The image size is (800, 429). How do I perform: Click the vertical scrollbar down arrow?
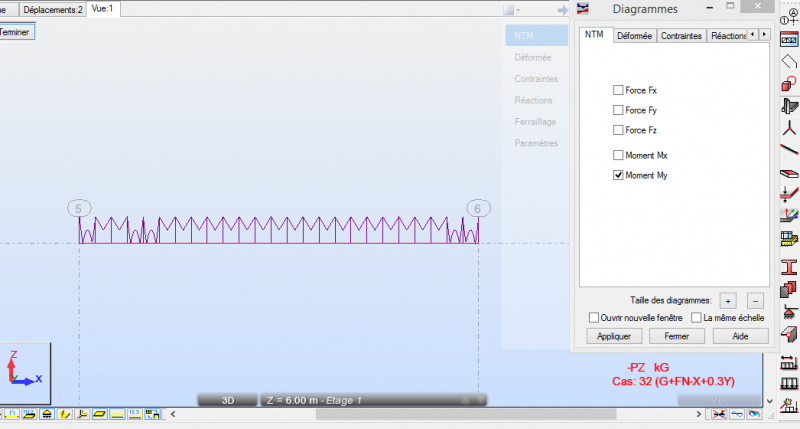coord(770,401)
